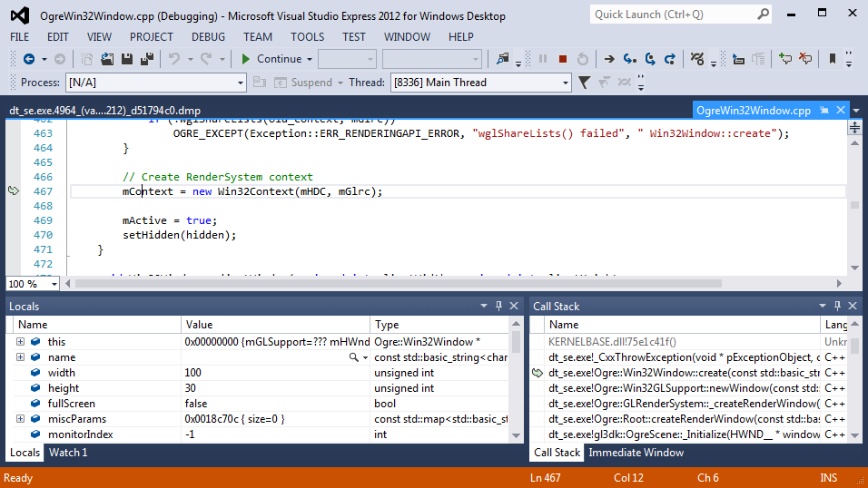Toggle a bookmark with the bookmark icon
The image size is (868, 488).
coord(832,59)
